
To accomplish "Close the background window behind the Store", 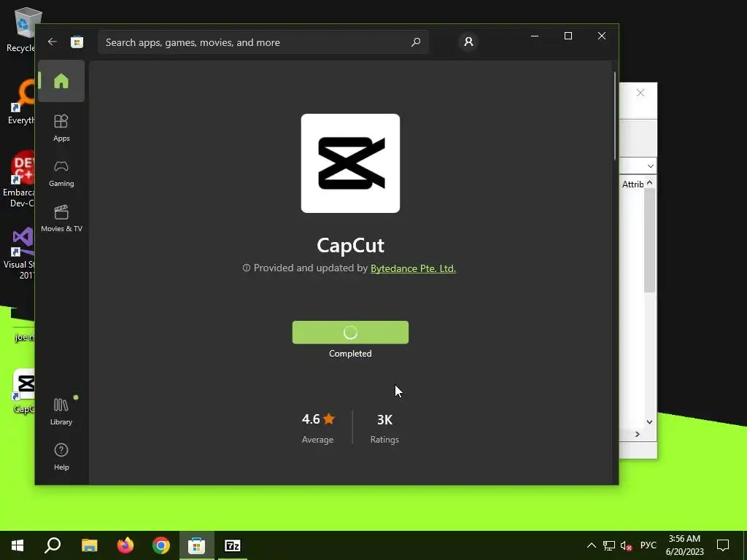I will [640, 93].
